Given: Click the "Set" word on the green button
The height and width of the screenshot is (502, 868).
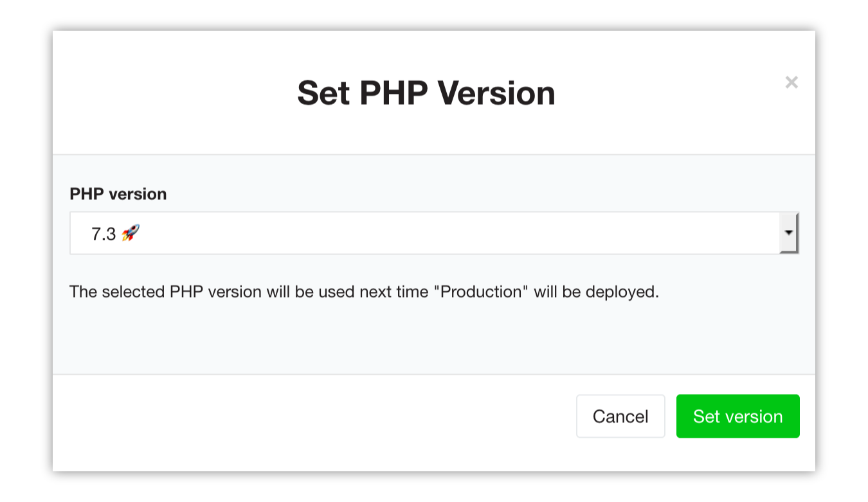Looking at the screenshot, I should coord(706,417).
